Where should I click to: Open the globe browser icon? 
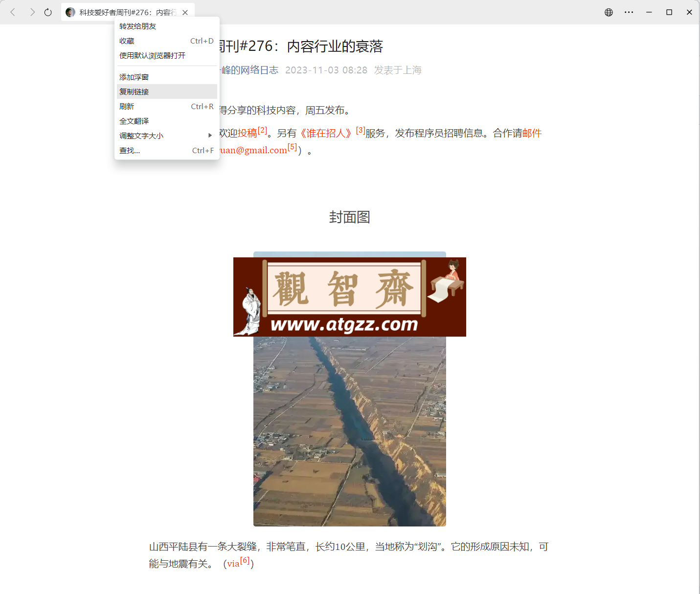coord(609,12)
